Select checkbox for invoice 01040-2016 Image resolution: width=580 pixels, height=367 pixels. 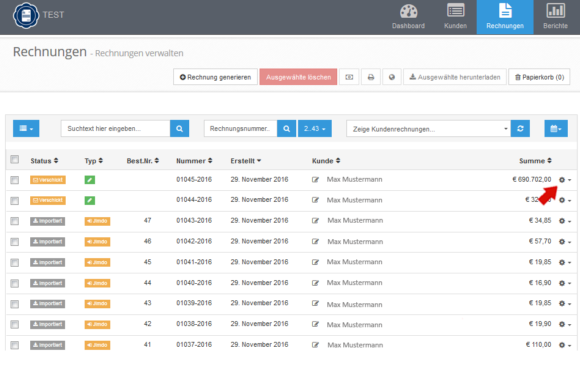point(14,283)
